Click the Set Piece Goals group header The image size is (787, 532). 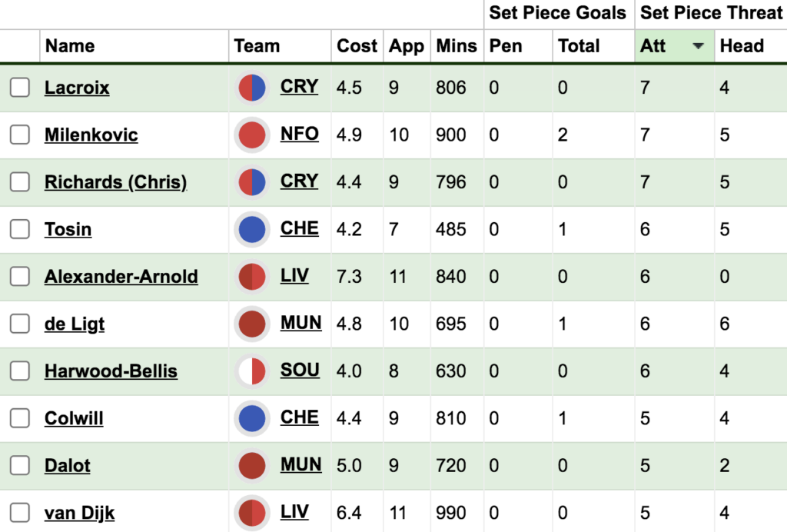click(558, 12)
